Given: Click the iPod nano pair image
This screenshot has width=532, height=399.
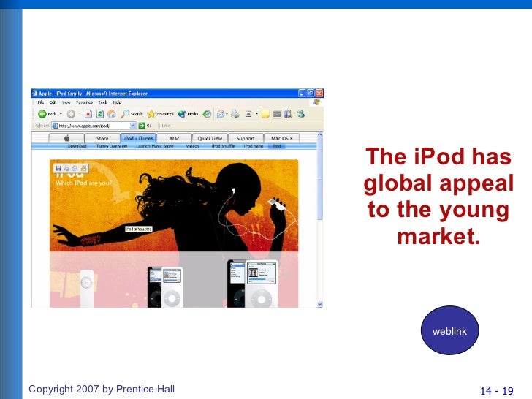Looking at the screenshot, I should pyautogui.click(x=165, y=287).
